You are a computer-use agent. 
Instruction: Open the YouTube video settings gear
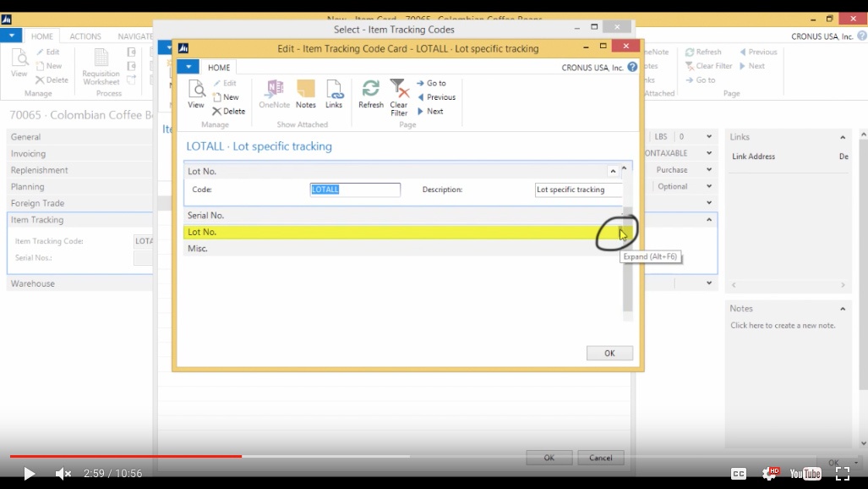[x=769, y=474]
